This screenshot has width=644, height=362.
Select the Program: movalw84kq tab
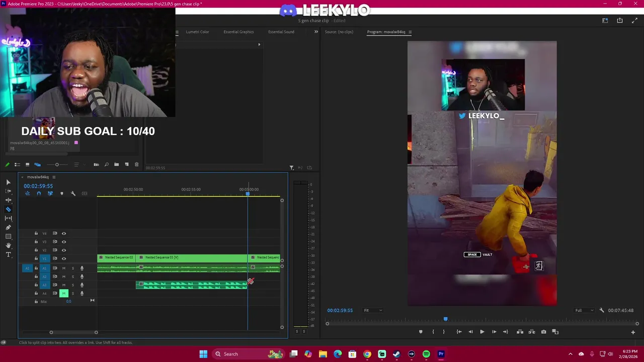click(386, 32)
